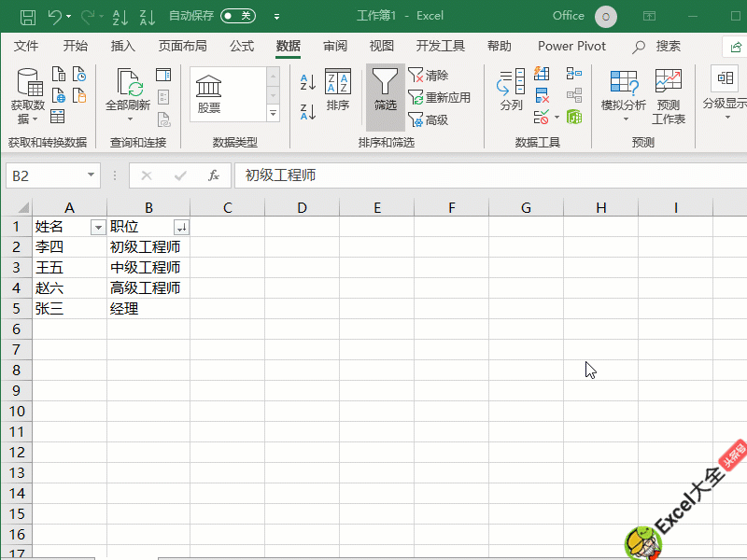
Task: Click the 搜索 search box
Action: click(x=656, y=46)
